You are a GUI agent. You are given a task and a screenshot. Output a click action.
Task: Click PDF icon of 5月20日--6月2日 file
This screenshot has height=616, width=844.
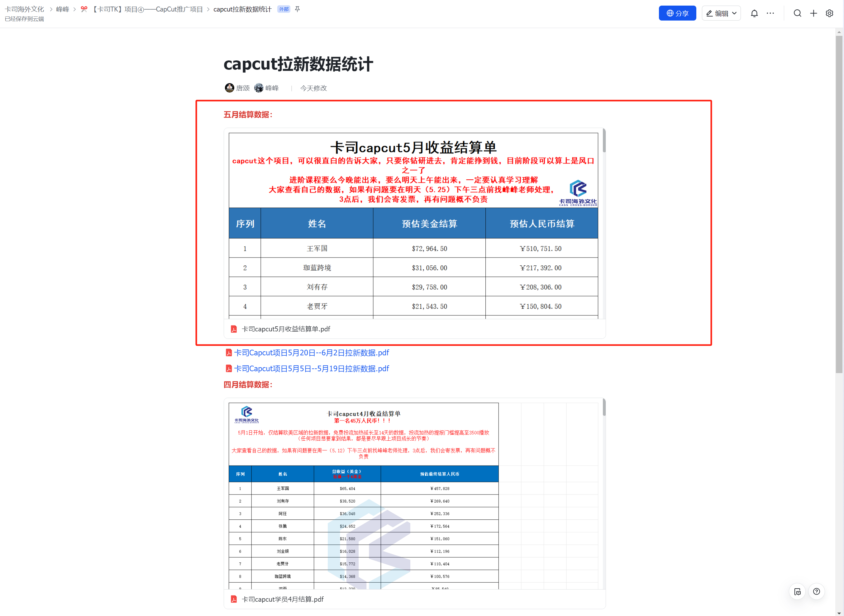coord(229,353)
